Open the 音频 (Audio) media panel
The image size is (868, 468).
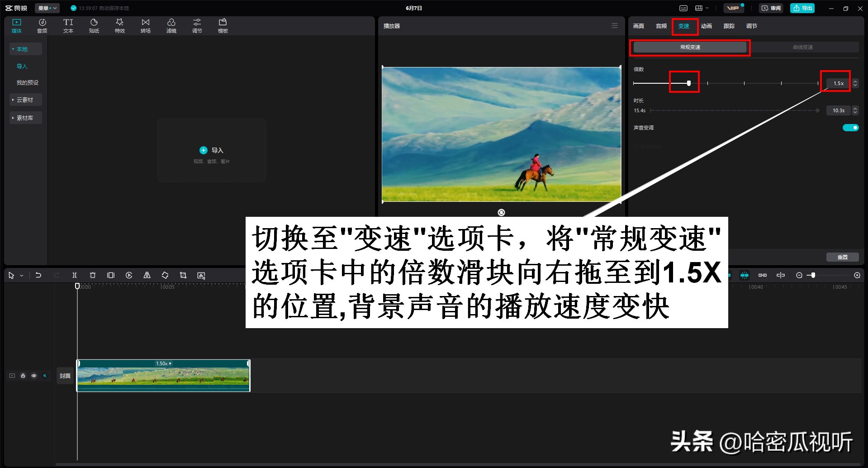click(42, 25)
